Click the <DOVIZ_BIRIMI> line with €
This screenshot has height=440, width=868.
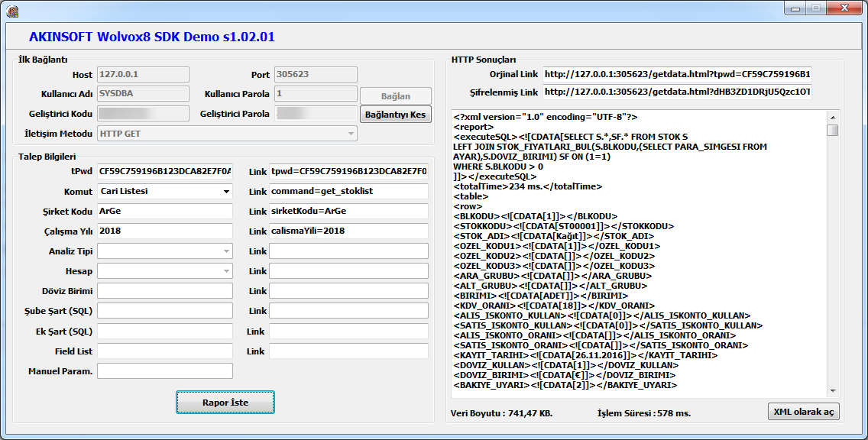click(564, 375)
